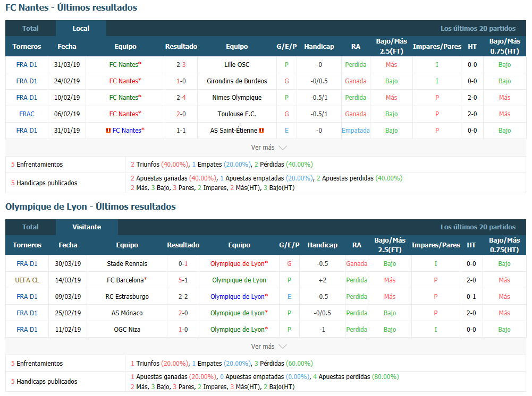Click AS Saint-Étienne team name
The width and height of the screenshot is (532, 396).
pos(234,131)
